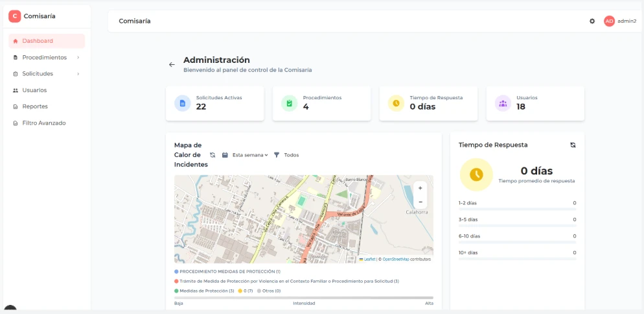Open Usuarios in the sidebar

(x=34, y=90)
